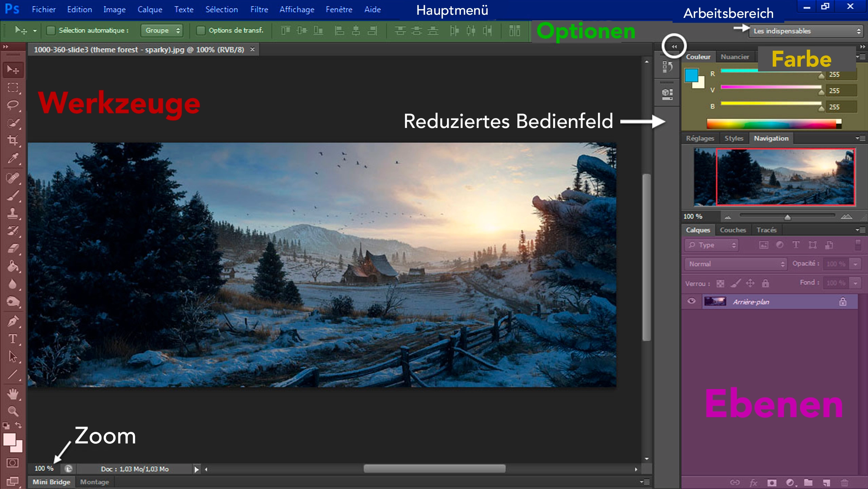Viewport: 868px width, 489px height.
Task: Close the 1000-360-slide3 document tab
Action: tap(252, 49)
